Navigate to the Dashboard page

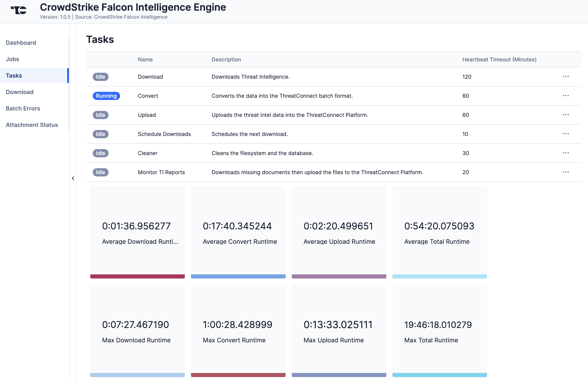point(21,43)
